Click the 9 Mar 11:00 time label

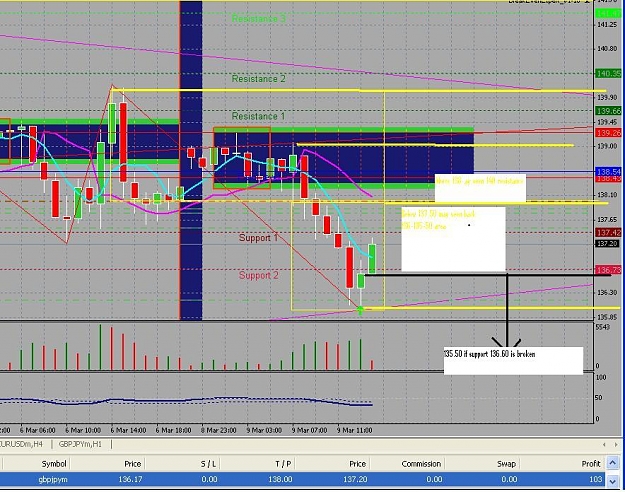coord(354,431)
